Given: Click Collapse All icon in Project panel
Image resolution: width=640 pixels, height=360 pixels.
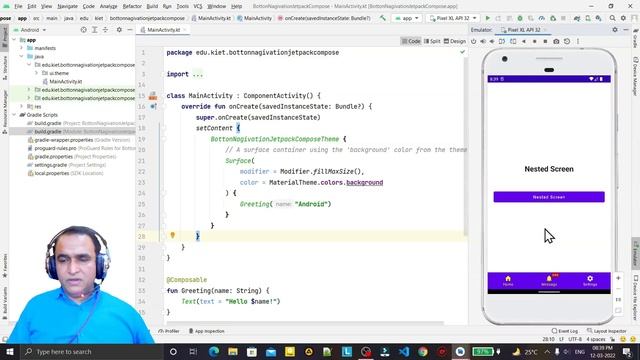Looking at the screenshot, I should [105, 30].
